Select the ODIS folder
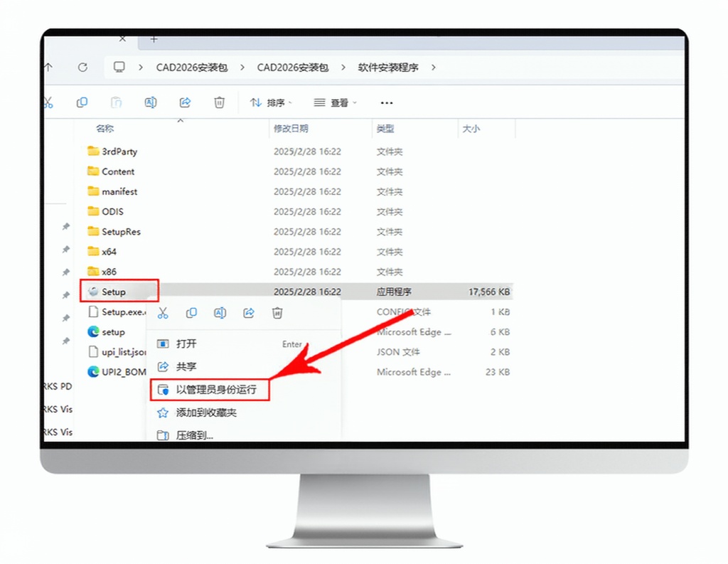Viewport: 728px width, 564px height. click(105, 211)
